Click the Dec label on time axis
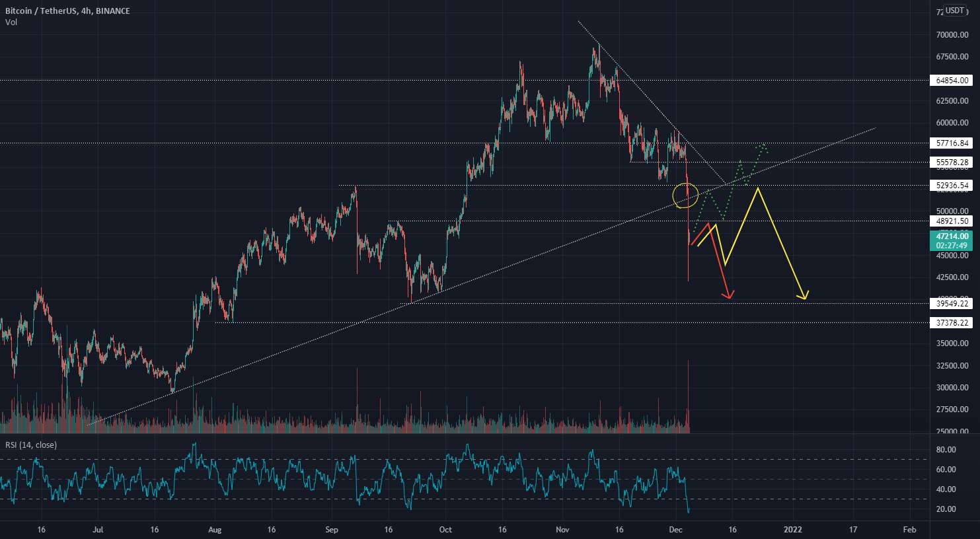This screenshot has height=539, width=980. tap(676, 530)
